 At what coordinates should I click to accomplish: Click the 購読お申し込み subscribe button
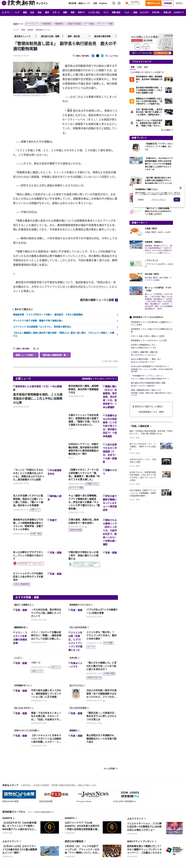point(153,3)
